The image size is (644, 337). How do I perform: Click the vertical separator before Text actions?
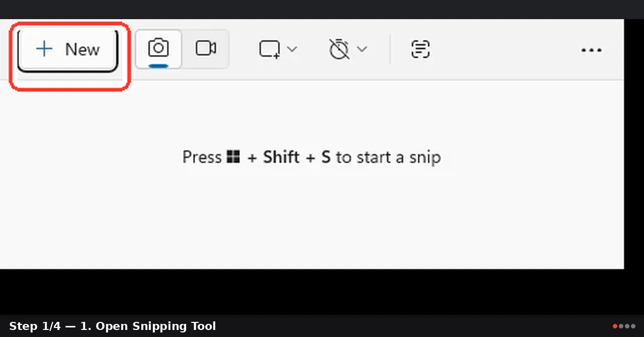click(x=390, y=49)
